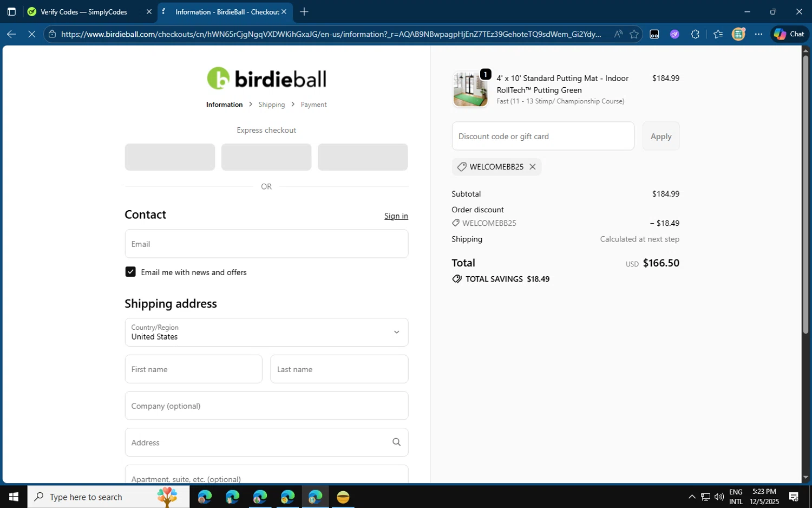This screenshot has width=812, height=508.
Task: Open the yellow round app on taskbar
Action: tap(343, 497)
